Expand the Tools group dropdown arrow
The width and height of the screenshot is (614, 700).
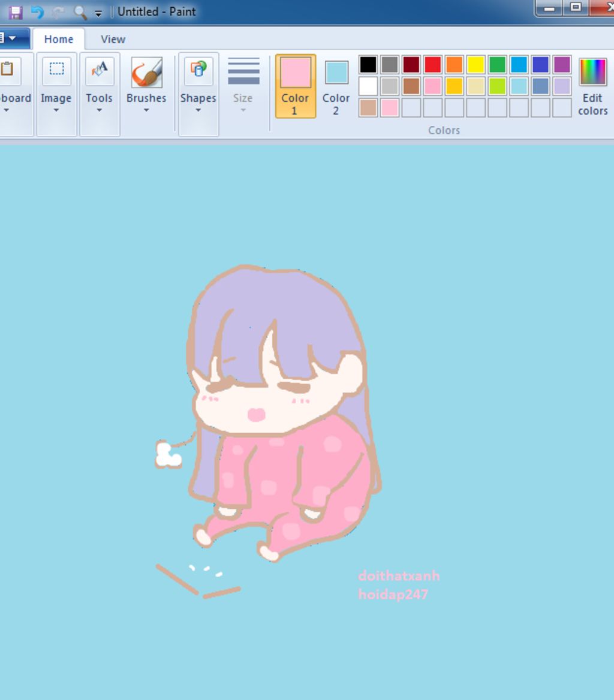(99, 110)
